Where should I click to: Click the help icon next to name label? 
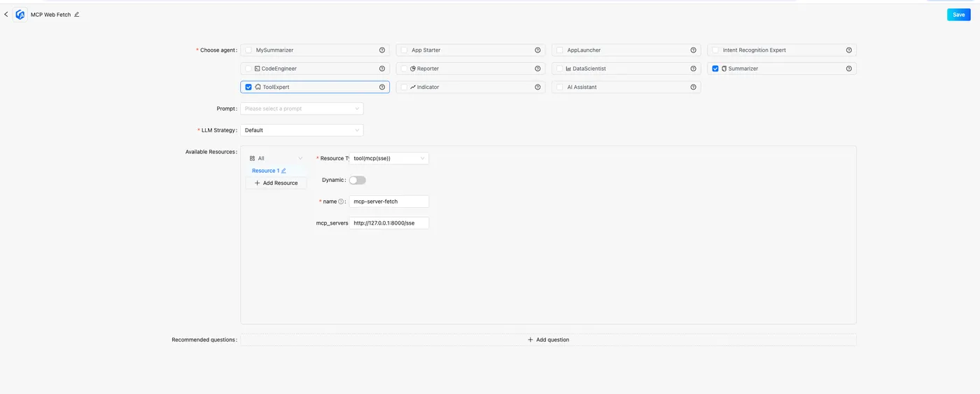[341, 202]
